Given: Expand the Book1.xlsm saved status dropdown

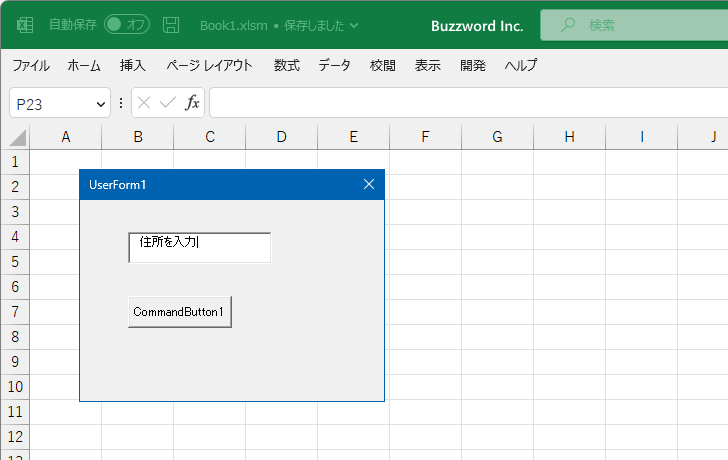Looking at the screenshot, I should click(354, 26).
